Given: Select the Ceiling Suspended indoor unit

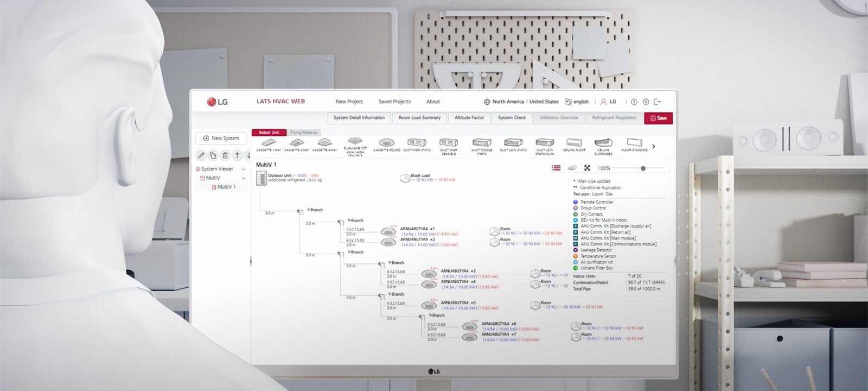Looking at the screenshot, I should pyautogui.click(x=603, y=143).
